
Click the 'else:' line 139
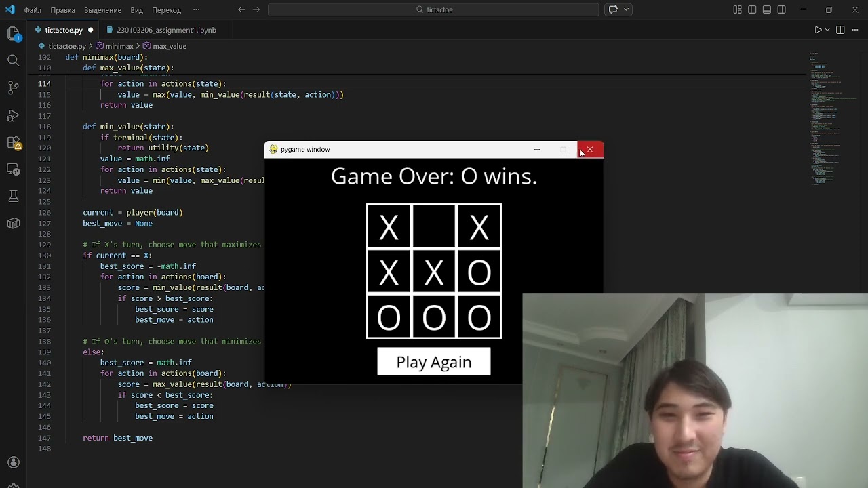click(x=94, y=352)
